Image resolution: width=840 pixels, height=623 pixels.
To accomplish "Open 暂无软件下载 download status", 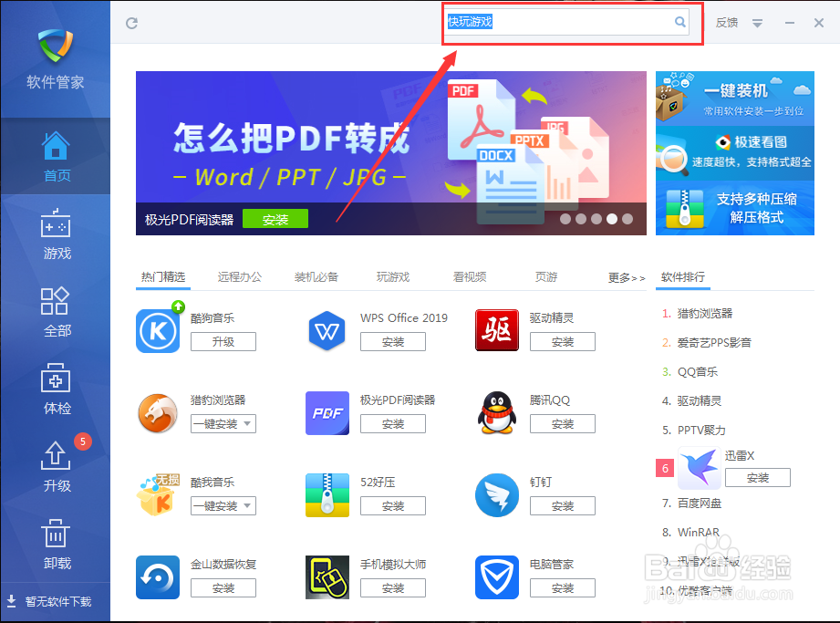I will pos(49,602).
